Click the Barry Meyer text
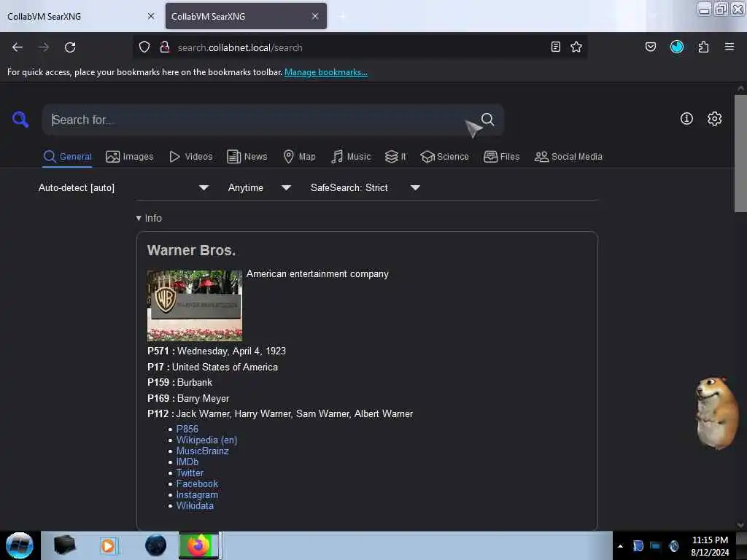The image size is (747, 560). tap(203, 399)
